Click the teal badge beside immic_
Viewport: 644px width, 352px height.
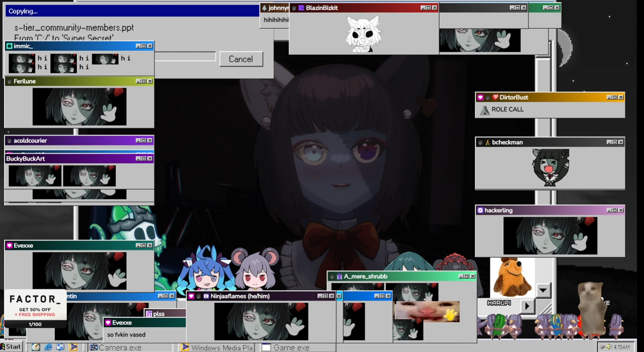pos(9,46)
